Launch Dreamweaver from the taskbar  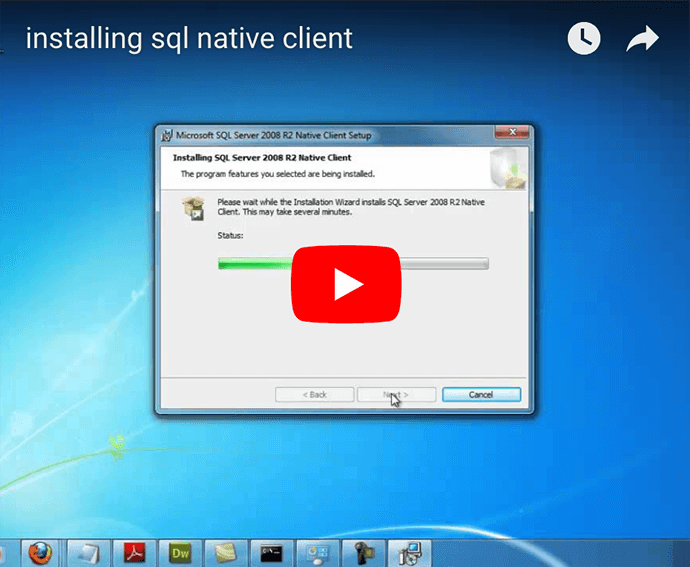180,553
